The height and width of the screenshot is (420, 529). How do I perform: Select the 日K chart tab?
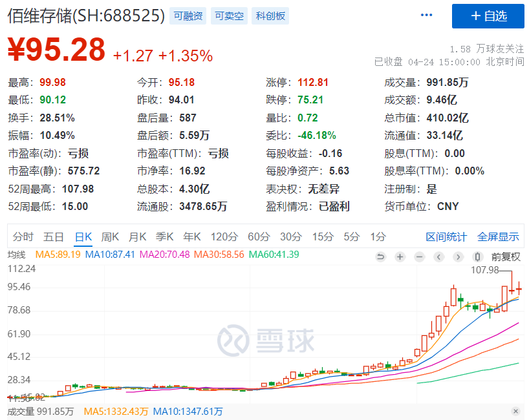tap(83, 237)
